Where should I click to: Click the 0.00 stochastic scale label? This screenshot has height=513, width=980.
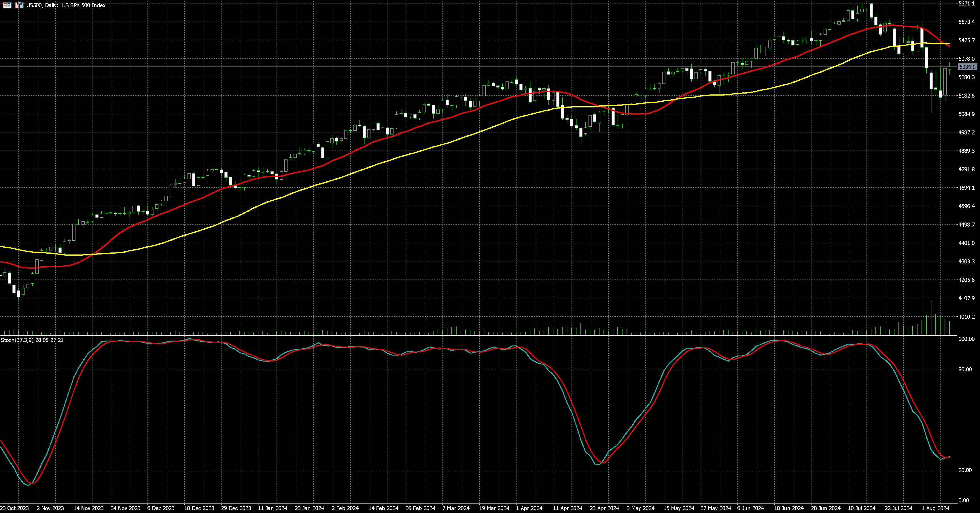[964, 500]
